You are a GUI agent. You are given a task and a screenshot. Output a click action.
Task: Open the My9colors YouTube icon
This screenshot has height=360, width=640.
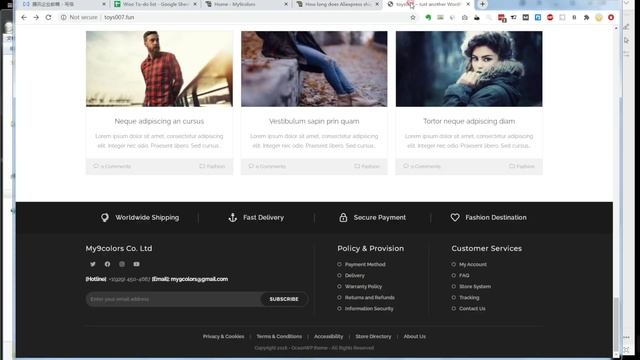(x=136, y=264)
